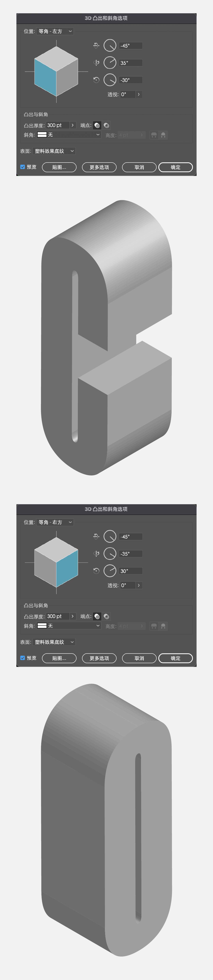Viewport: 213px width, 980px height.
Task: Open 斜角 无 dropdown in 等角-右方 dialog
Action: pyautogui.click(x=69, y=626)
